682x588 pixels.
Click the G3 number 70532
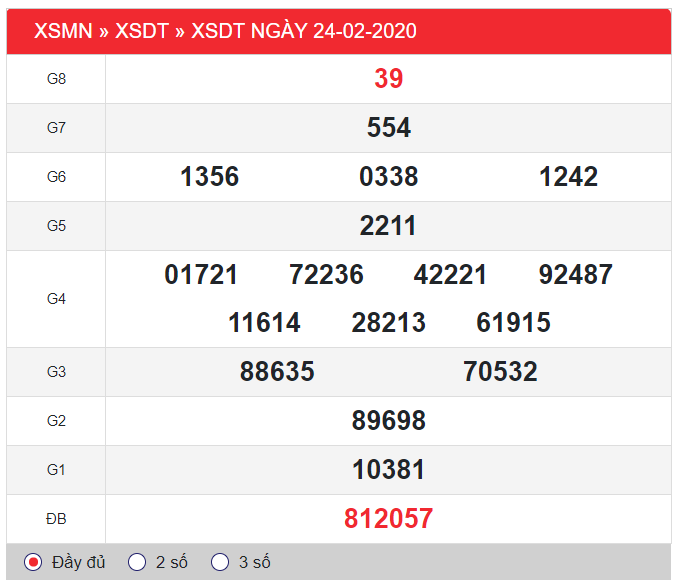coord(500,372)
